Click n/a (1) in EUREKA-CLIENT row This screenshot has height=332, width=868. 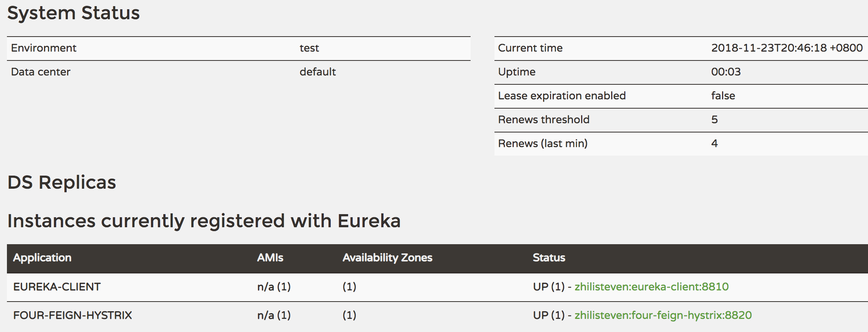(x=274, y=287)
